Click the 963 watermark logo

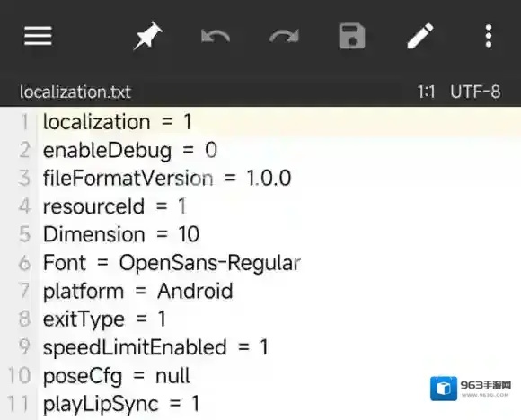point(471,389)
